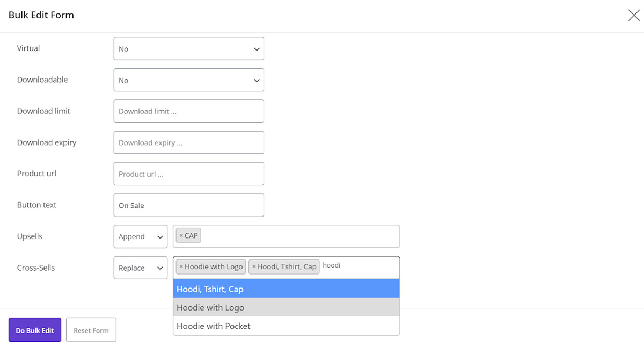Open the Downloadable dropdown

click(x=188, y=80)
